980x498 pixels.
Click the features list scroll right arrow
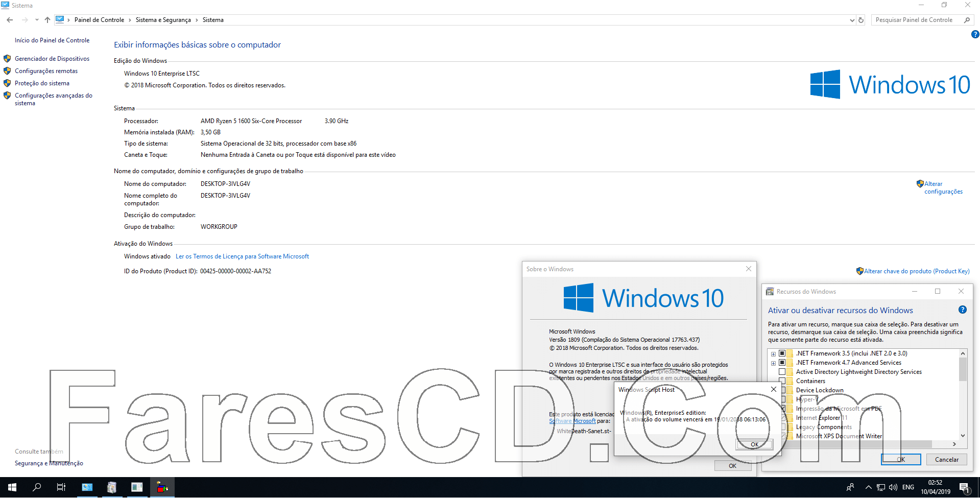[954, 444]
